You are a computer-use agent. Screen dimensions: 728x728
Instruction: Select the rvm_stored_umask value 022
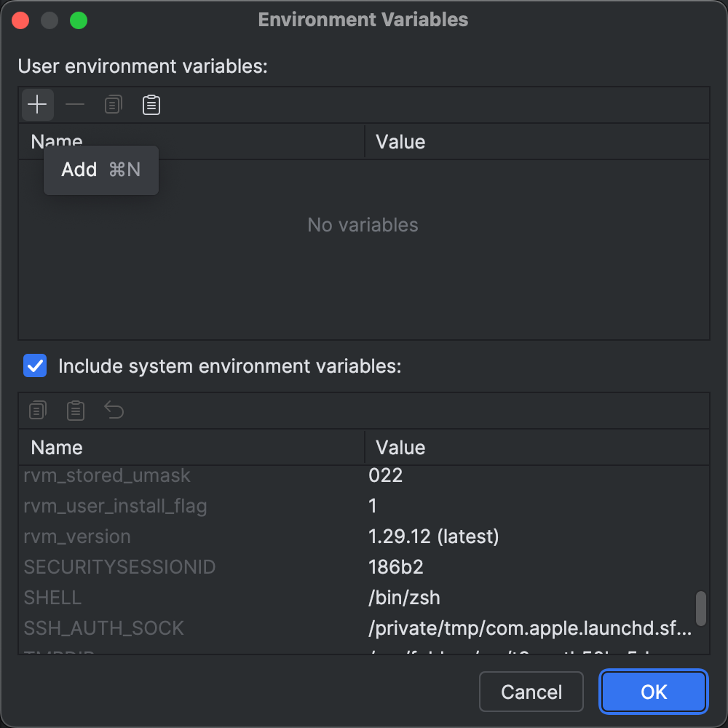(x=385, y=475)
